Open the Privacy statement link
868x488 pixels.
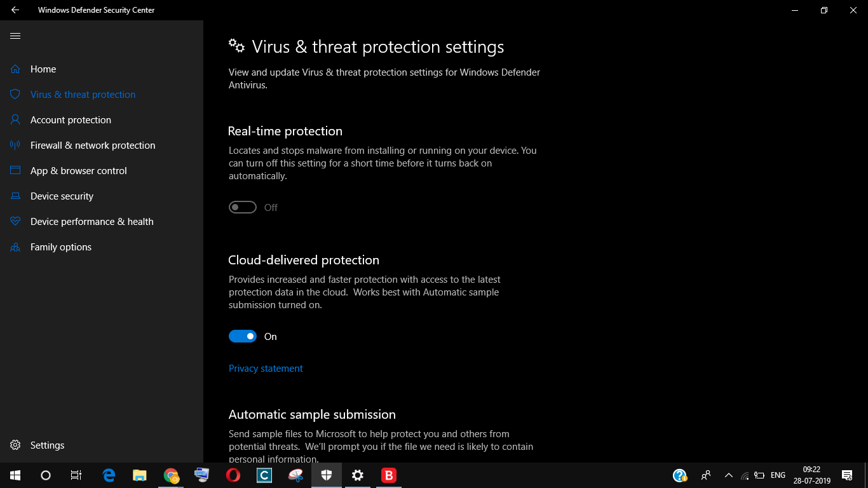click(x=266, y=369)
